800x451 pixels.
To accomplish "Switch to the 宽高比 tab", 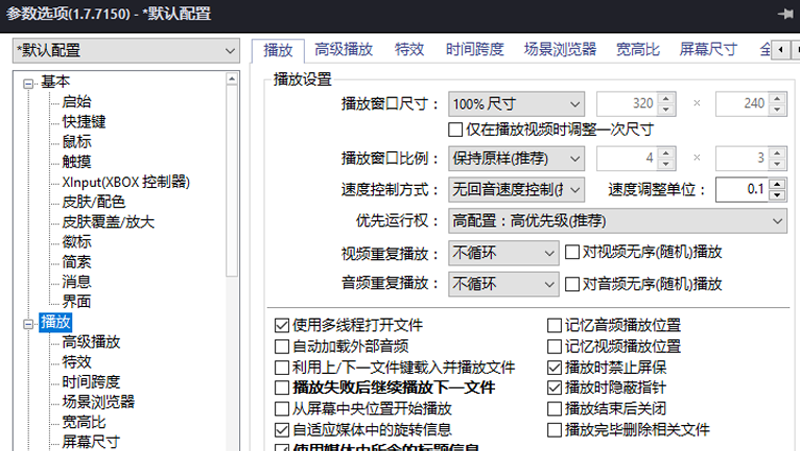I will (x=637, y=49).
